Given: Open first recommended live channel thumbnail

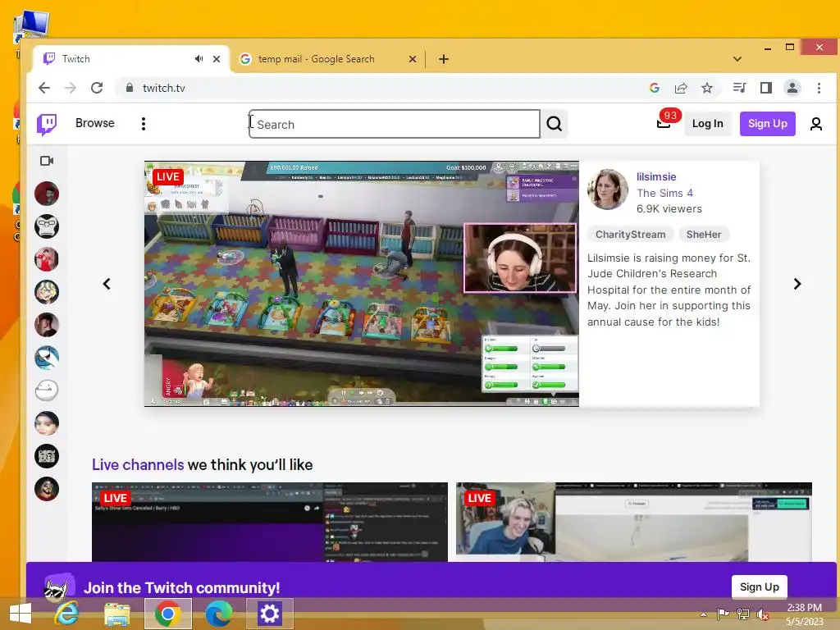Looking at the screenshot, I should pyautogui.click(x=269, y=523).
